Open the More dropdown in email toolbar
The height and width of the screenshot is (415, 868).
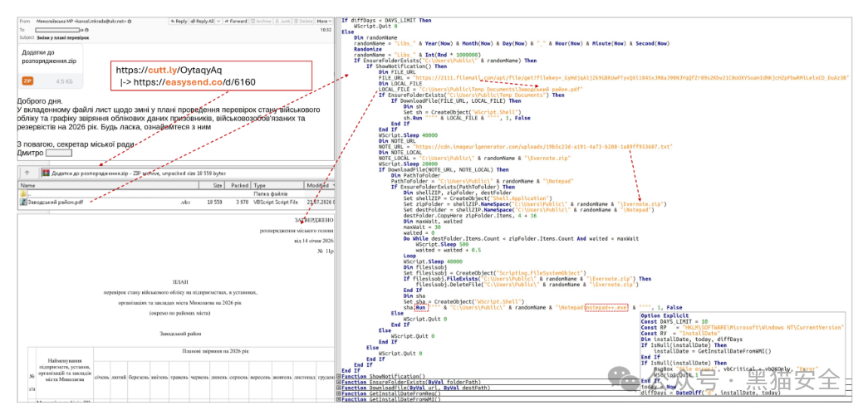coord(324,21)
